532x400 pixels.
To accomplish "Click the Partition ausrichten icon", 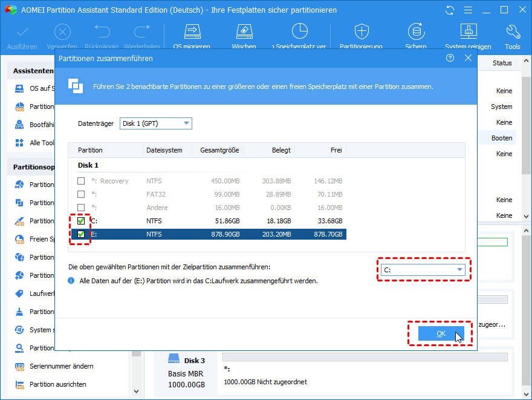I will click(x=19, y=384).
